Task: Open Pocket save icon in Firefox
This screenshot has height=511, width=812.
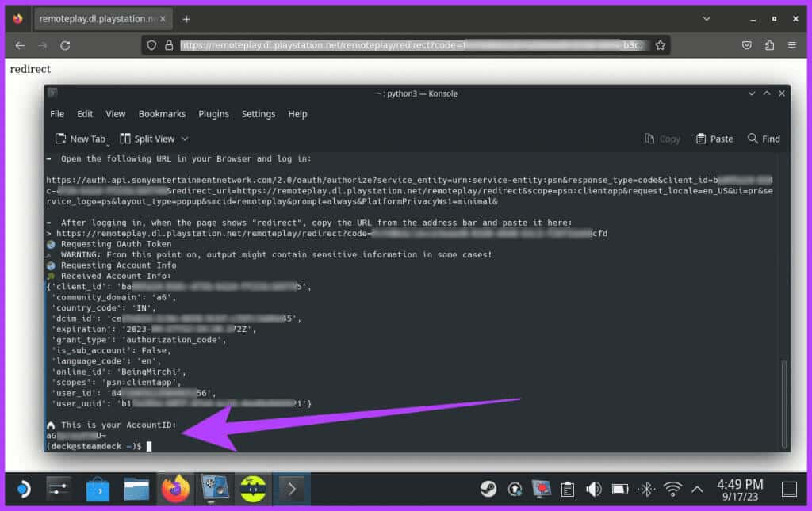Action: [x=746, y=45]
